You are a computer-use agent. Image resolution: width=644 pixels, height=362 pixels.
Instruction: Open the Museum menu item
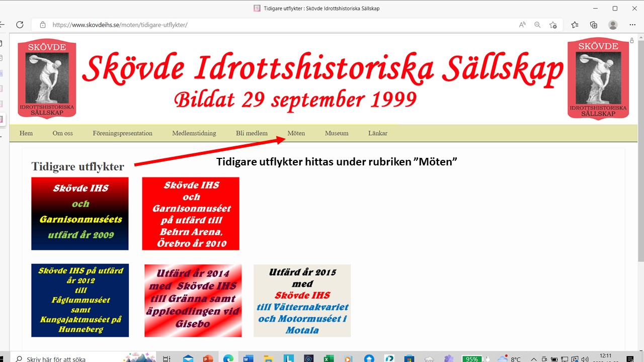click(337, 133)
